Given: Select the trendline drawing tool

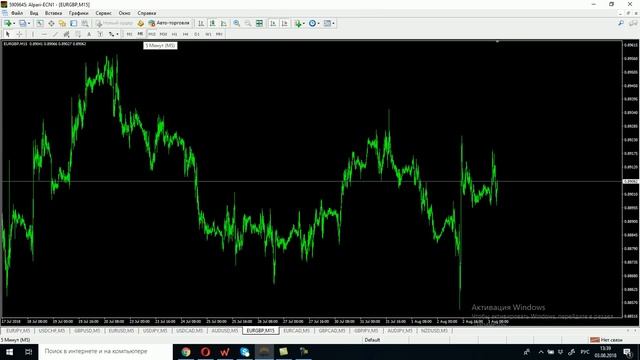Looking at the screenshot, I should 56,34.
